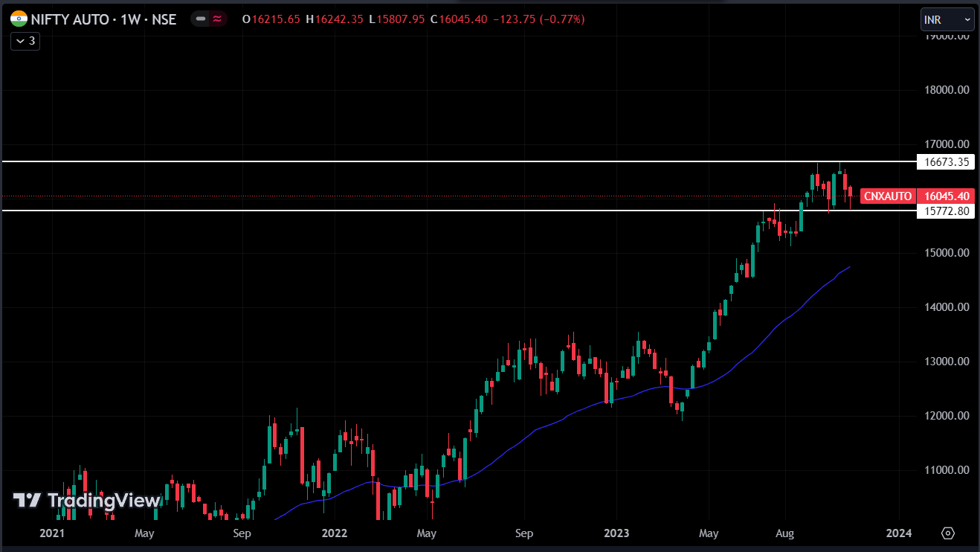Screen dimensions: 980x552
Task: Click the 11000.00 price scale label
Action: 946,470
